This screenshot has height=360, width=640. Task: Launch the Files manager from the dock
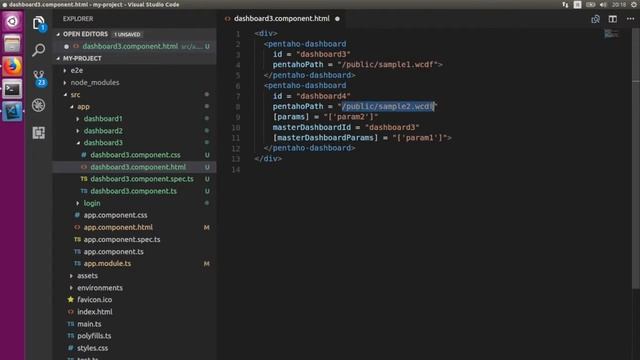(x=12, y=43)
